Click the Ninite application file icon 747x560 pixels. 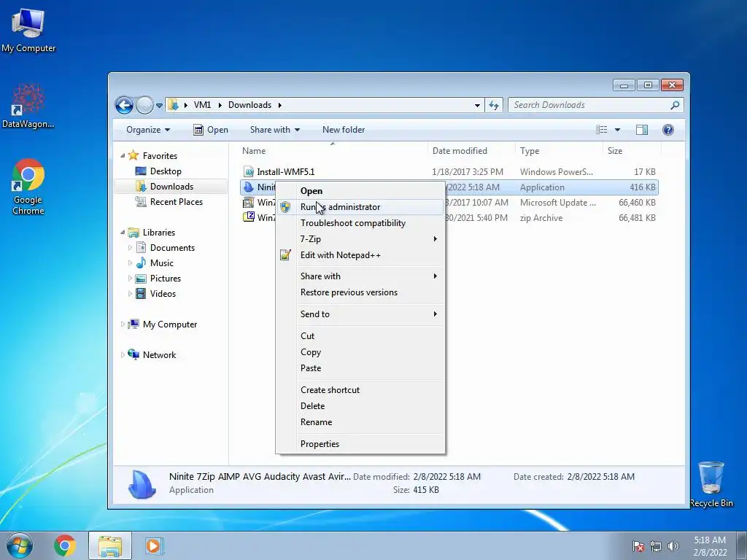coord(248,187)
